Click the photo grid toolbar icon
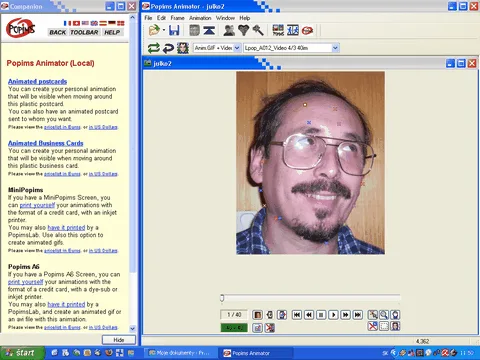480x360 pixels. pos(278,31)
